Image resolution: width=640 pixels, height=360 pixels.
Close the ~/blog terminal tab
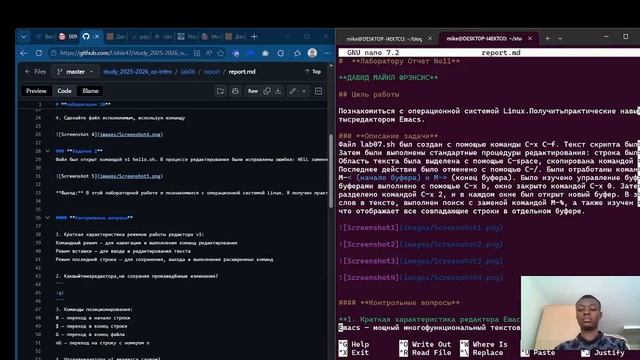pyautogui.click(x=430, y=39)
